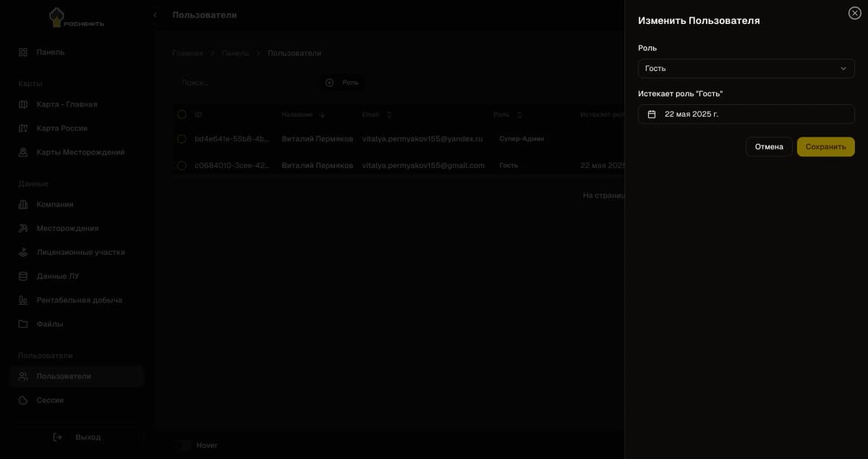Collapse the sidebar with the chevron arrow
This screenshot has width=868, height=459.
[x=155, y=15]
